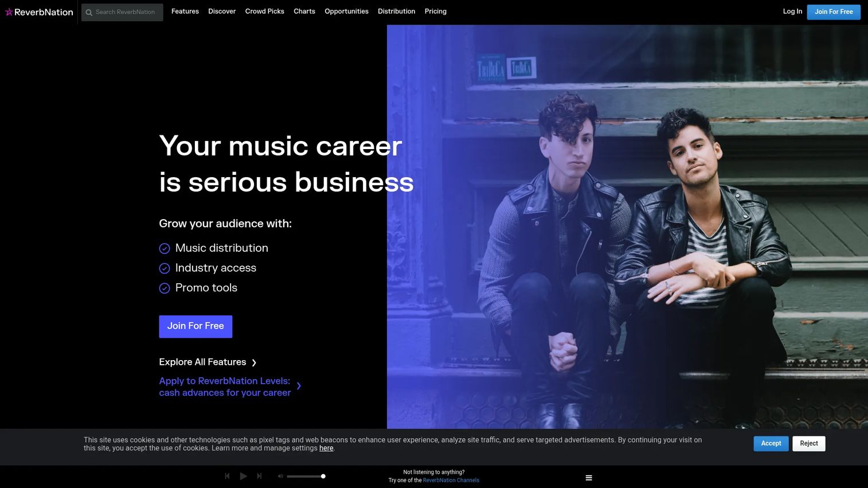Open the Features menu

(185, 11)
